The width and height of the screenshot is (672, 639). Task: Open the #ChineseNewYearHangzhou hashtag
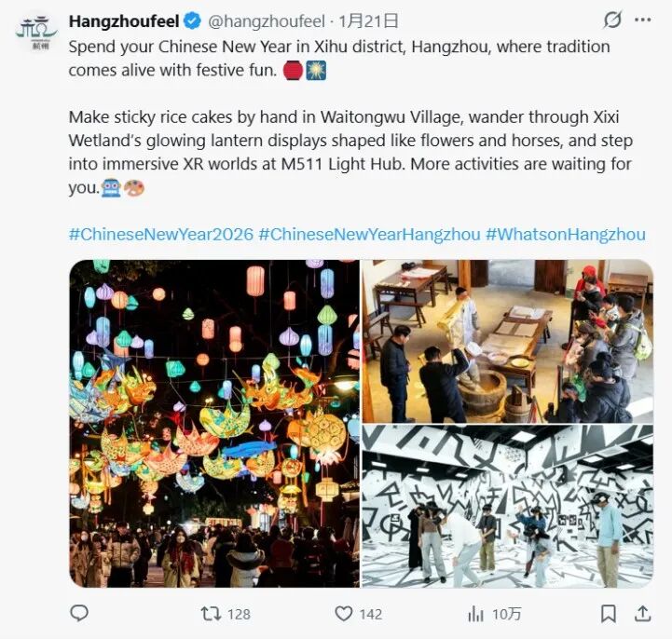tap(369, 235)
